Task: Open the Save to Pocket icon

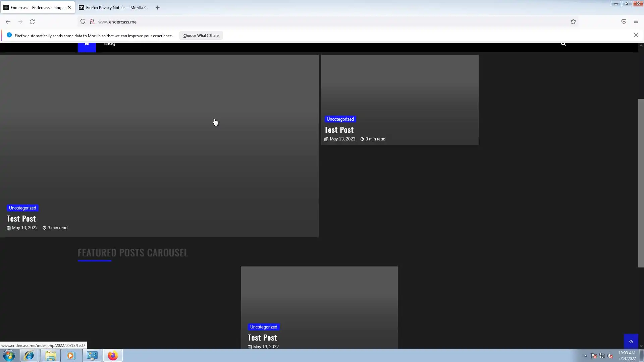Action: (x=624, y=22)
